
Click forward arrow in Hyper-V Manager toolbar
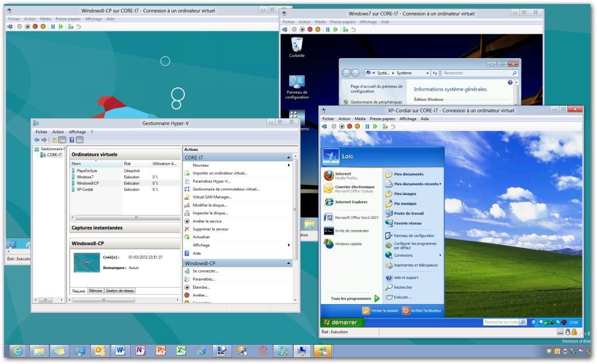(x=44, y=140)
